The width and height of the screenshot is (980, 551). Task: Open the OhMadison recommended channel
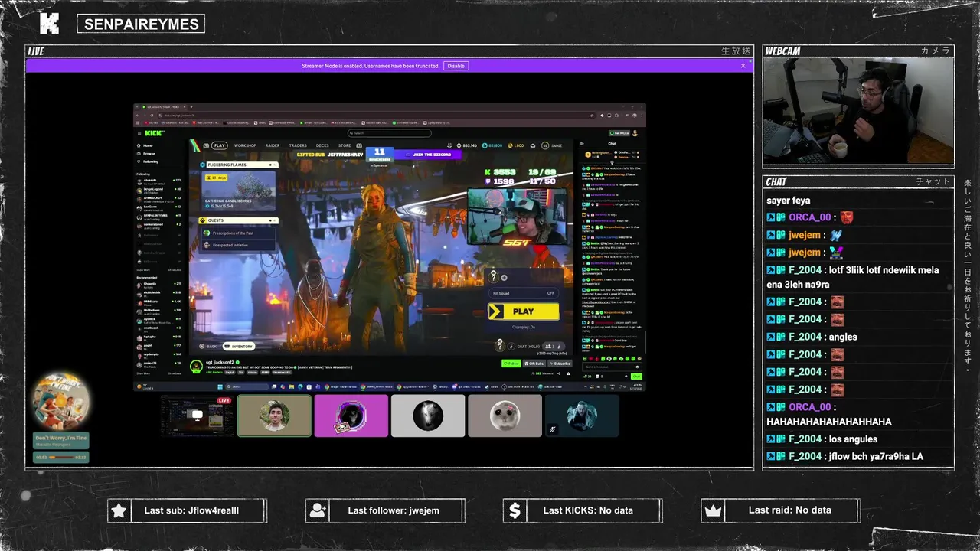coord(158,310)
